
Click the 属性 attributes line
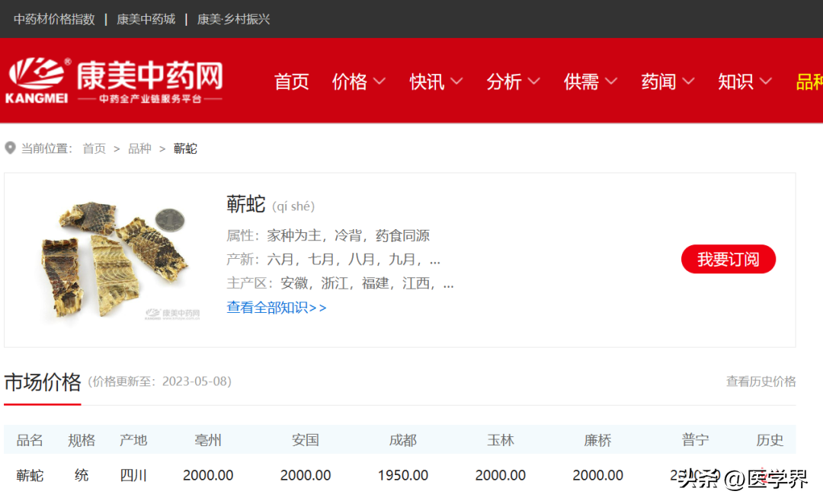pyautogui.click(x=328, y=235)
